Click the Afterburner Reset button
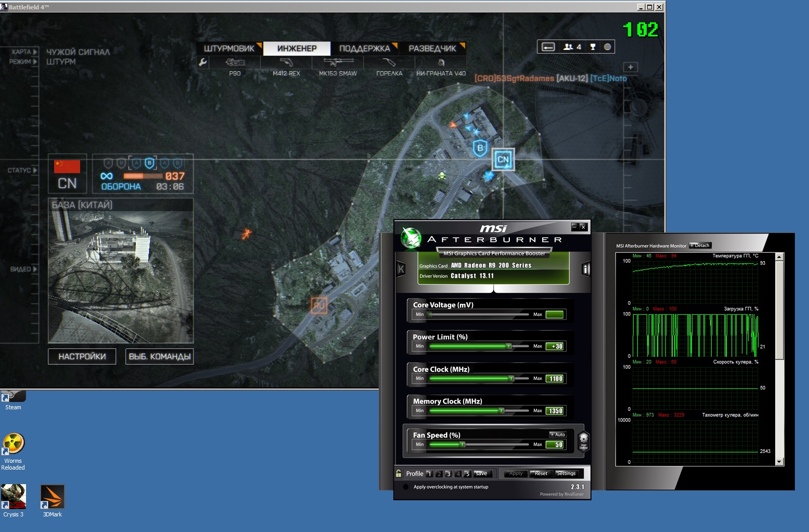The image size is (809, 532). (x=541, y=474)
